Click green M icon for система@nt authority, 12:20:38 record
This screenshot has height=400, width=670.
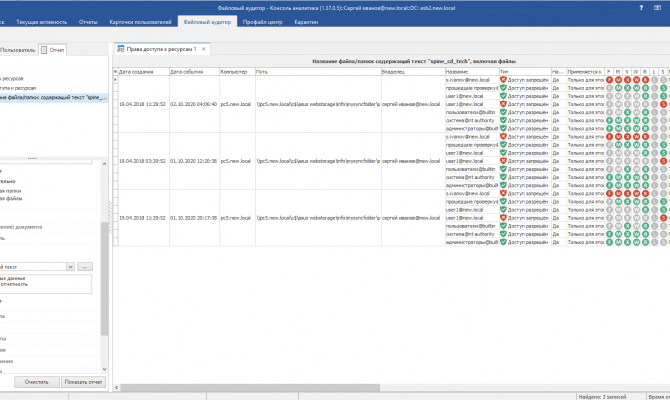[618, 177]
